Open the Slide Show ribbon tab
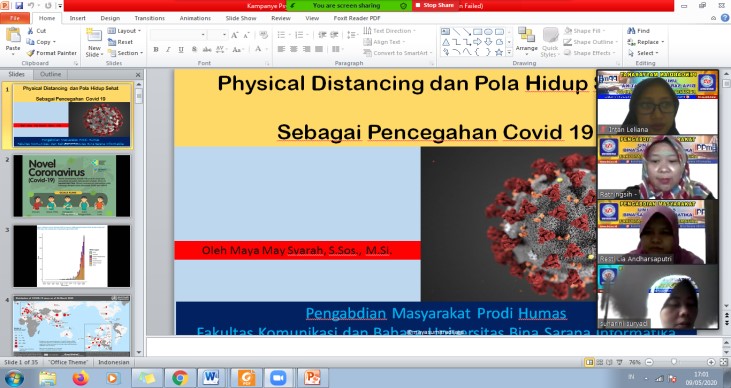This screenshot has width=731, height=388. pyautogui.click(x=241, y=18)
